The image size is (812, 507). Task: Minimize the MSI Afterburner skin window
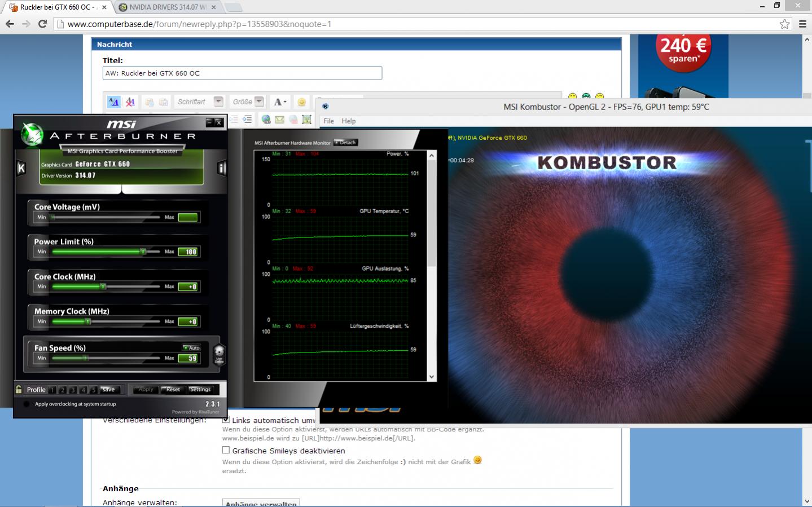tap(209, 122)
